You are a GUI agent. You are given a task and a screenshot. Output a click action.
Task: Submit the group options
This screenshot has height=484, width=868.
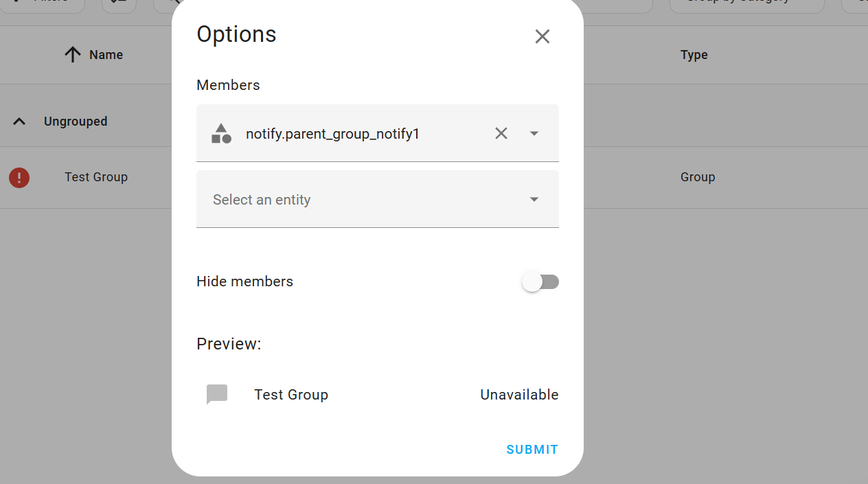click(x=532, y=449)
